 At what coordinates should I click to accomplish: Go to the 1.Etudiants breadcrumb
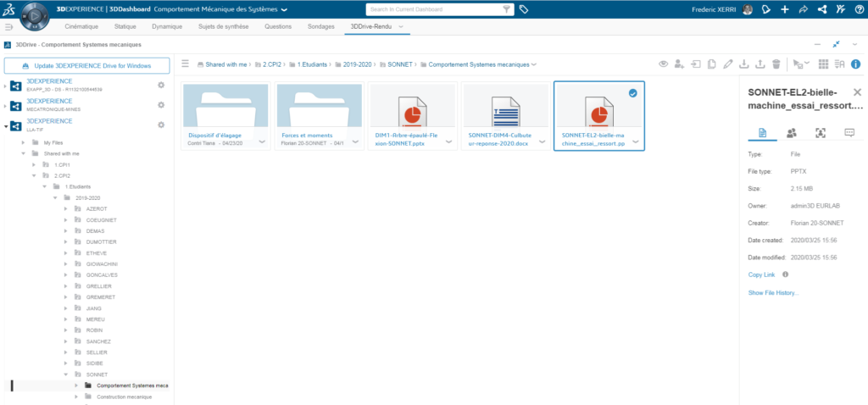tap(312, 64)
